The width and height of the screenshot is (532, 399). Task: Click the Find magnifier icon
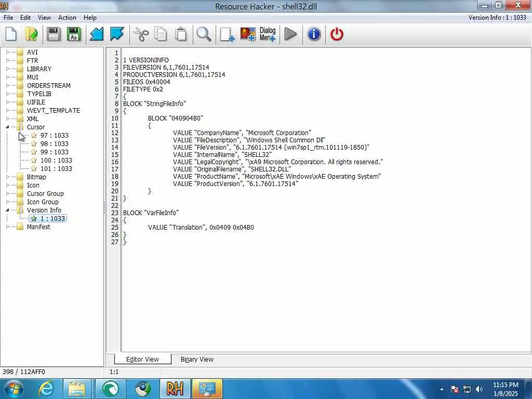(204, 34)
